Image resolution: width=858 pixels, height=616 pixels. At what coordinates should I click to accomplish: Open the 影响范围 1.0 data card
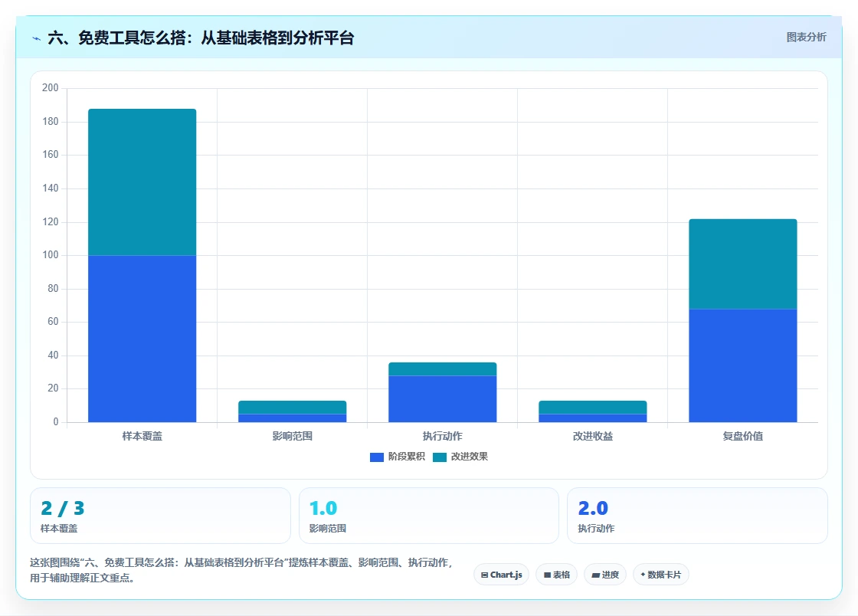428,516
